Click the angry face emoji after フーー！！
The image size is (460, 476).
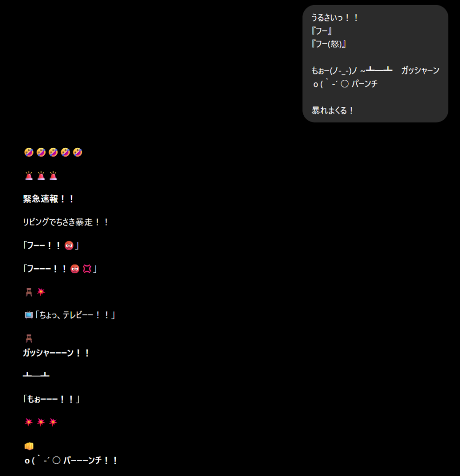(69, 245)
